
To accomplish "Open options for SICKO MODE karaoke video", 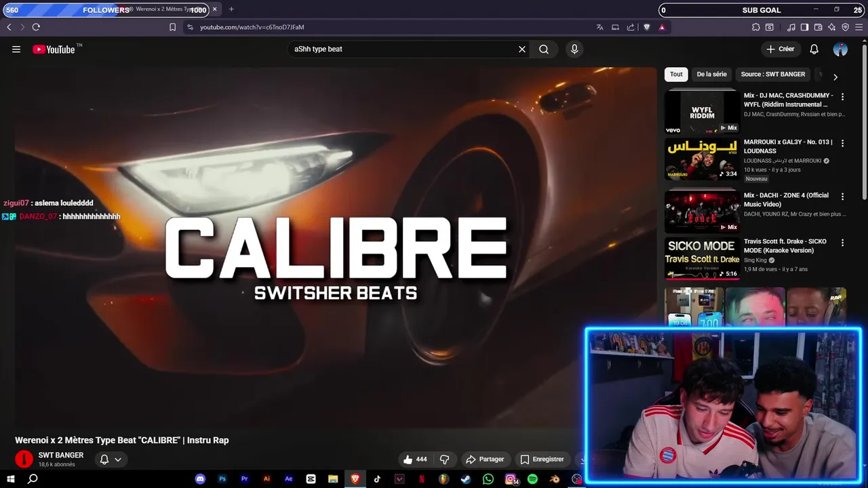I will pyautogui.click(x=843, y=243).
